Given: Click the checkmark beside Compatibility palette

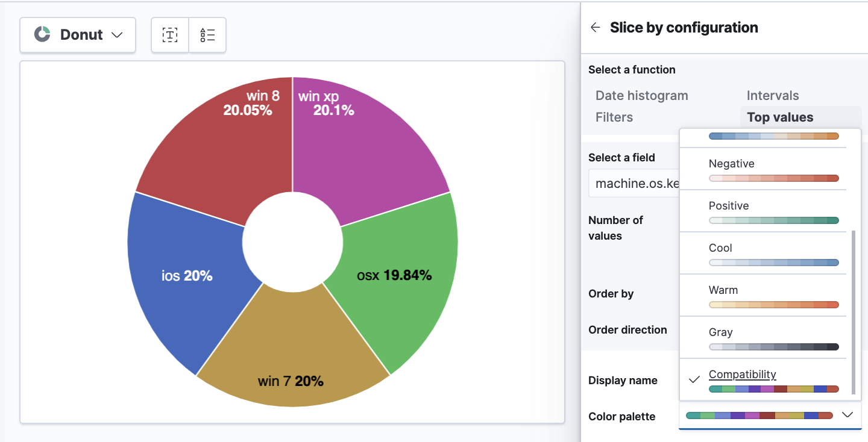Looking at the screenshot, I should pyautogui.click(x=694, y=378).
